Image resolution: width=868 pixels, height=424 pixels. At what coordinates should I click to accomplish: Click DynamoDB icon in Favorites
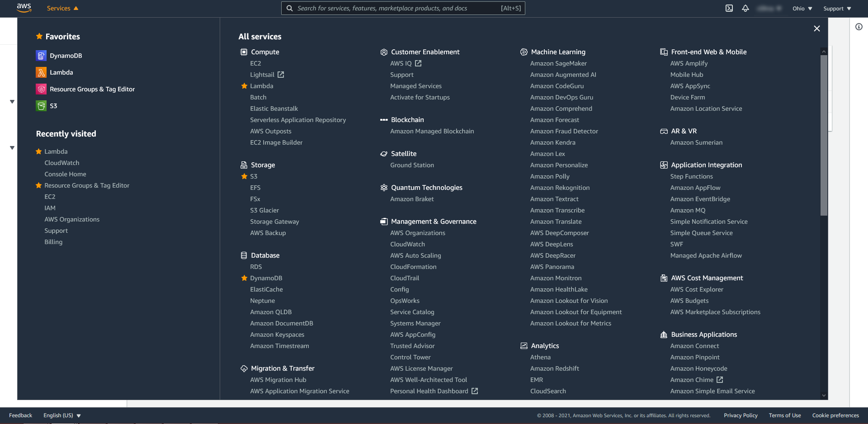click(x=41, y=56)
